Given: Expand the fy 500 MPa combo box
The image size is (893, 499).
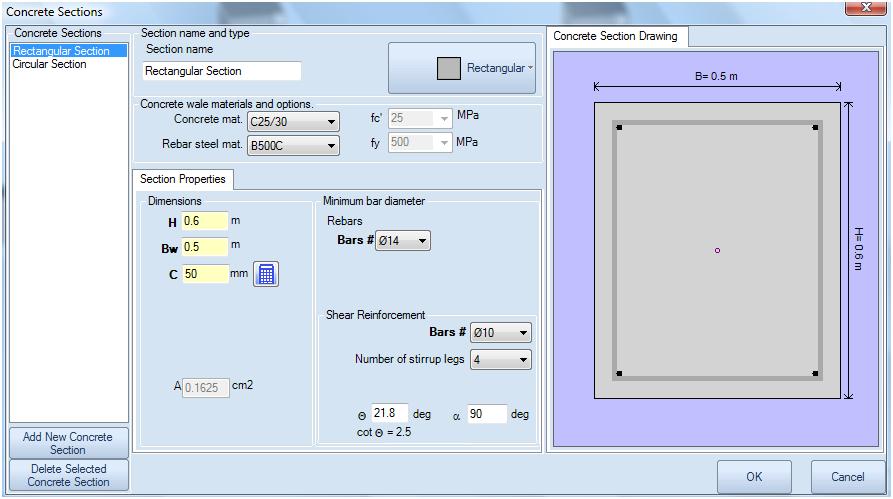Looking at the screenshot, I should (x=420, y=142).
